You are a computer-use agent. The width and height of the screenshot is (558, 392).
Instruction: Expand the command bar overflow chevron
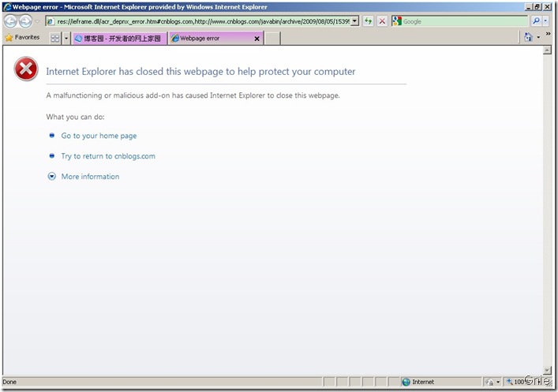coord(548,34)
